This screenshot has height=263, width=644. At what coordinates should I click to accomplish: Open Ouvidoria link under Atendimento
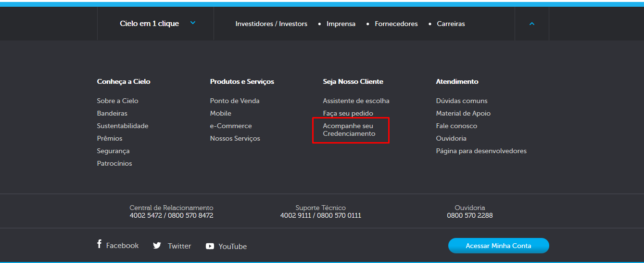click(451, 138)
